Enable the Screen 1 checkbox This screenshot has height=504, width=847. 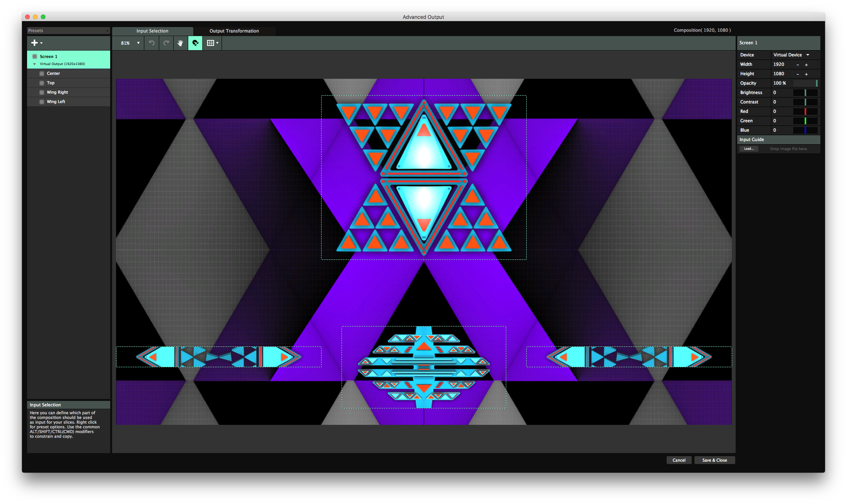(x=35, y=56)
